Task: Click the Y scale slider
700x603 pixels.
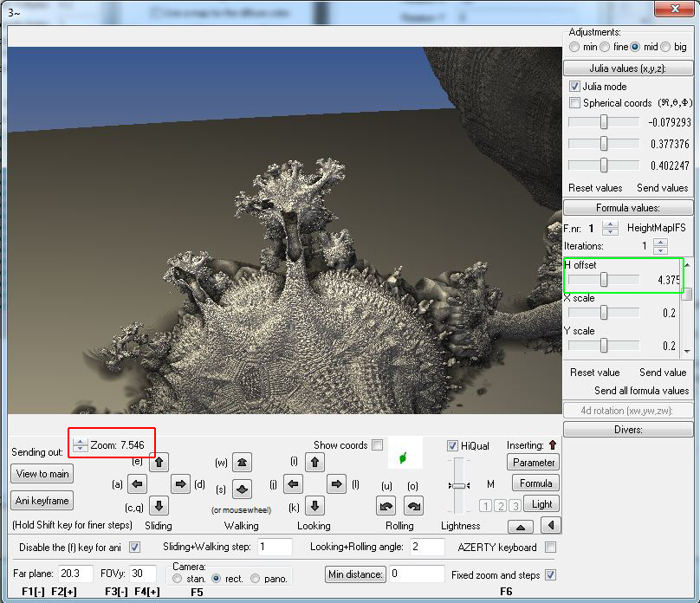Action: [x=604, y=346]
